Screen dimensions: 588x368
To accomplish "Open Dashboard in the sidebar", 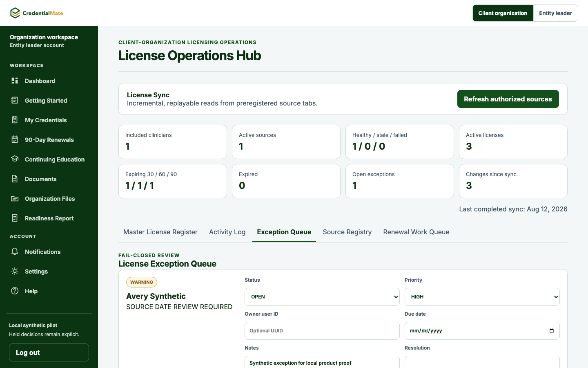I will coord(49,81).
